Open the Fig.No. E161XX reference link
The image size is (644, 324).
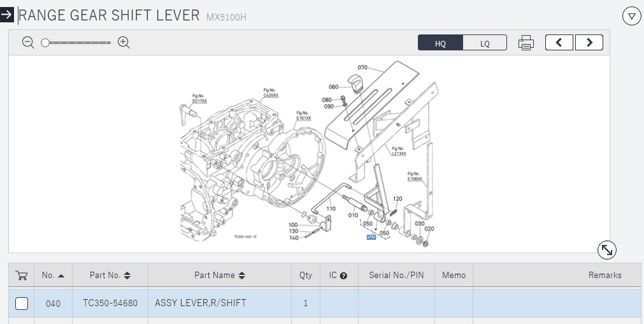(x=303, y=115)
